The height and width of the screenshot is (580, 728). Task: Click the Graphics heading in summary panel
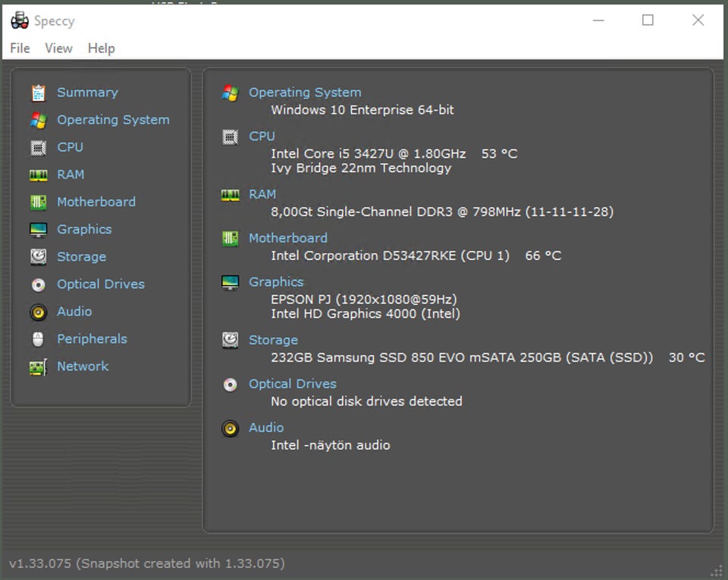(x=276, y=282)
